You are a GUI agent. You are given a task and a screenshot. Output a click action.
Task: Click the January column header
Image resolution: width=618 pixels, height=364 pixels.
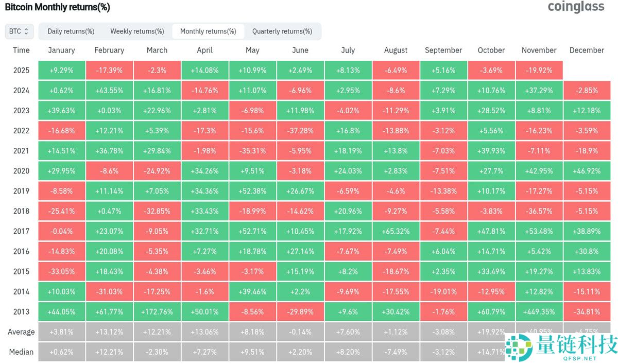coord(61,50)
